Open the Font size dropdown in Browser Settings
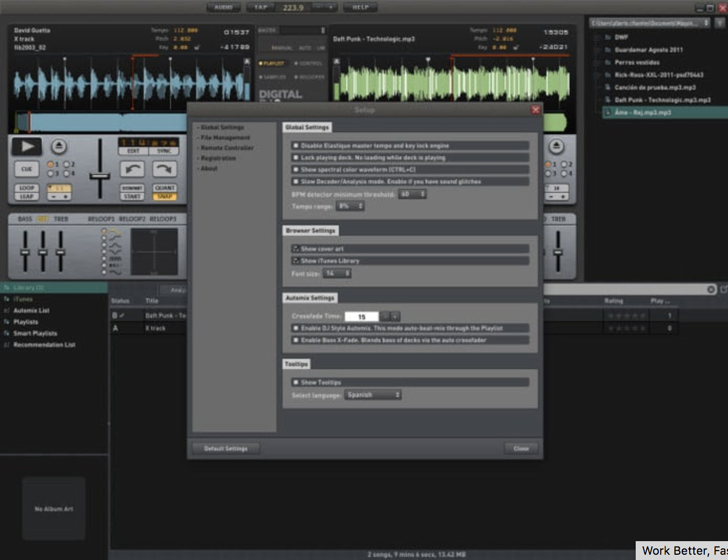 [336, 273]
